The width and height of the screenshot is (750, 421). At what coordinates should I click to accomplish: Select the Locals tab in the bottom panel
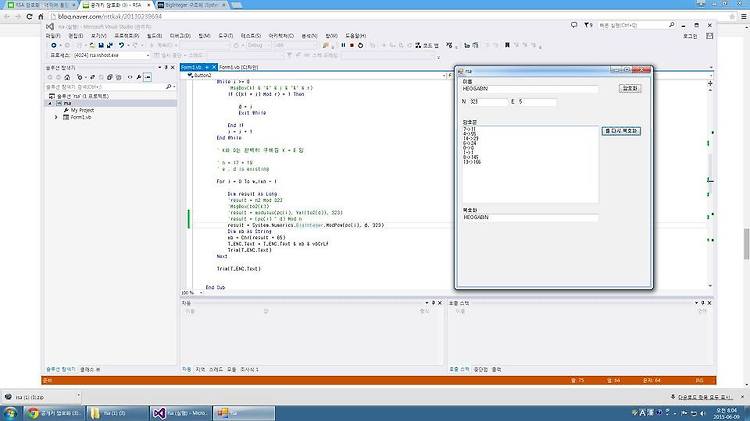click(200, 369)
